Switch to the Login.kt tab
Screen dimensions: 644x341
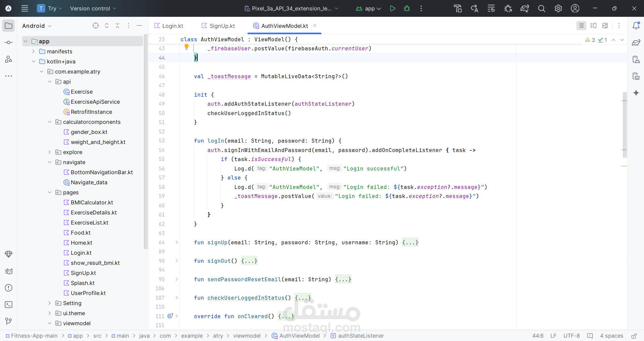click(x=168, y=26)
